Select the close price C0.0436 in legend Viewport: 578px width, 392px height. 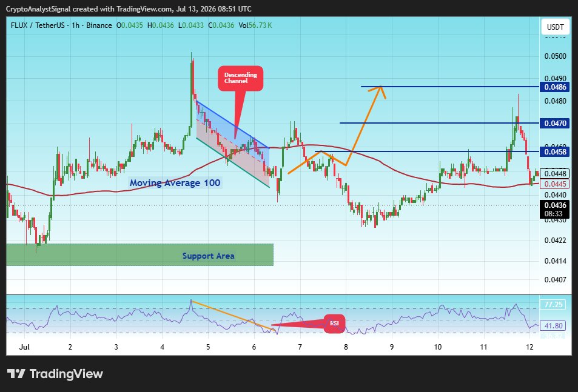pyautogui.click(x=221, y=25)
